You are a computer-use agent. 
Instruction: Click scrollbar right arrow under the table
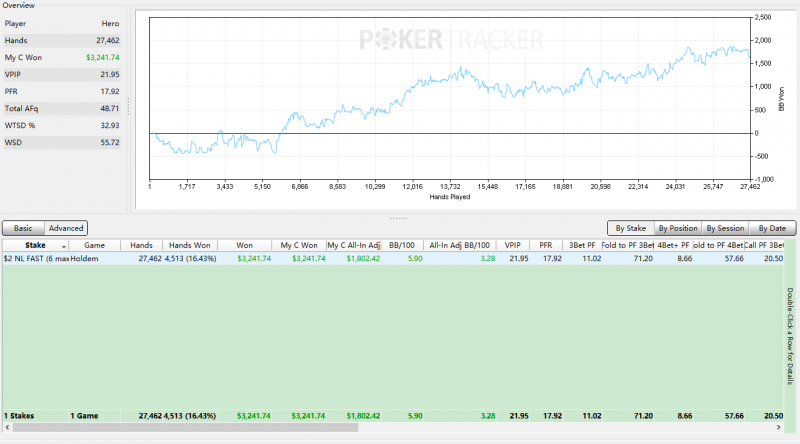pyautogui.click(x=776, y=427)
